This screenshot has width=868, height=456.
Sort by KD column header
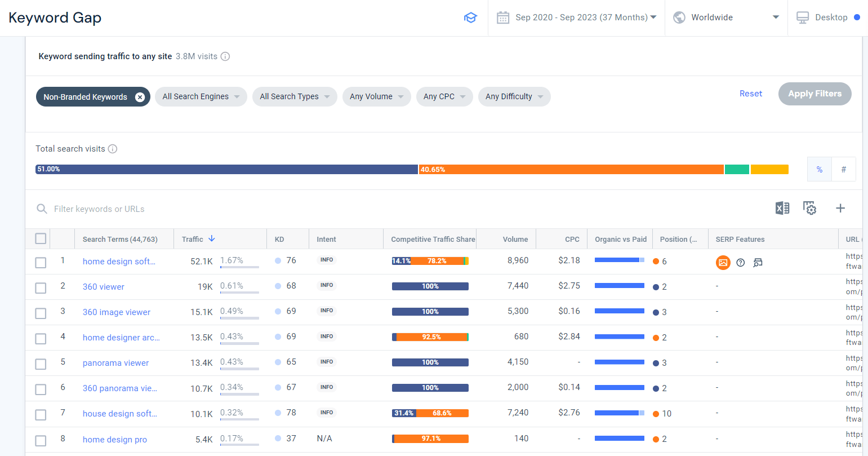coord(279,239)
